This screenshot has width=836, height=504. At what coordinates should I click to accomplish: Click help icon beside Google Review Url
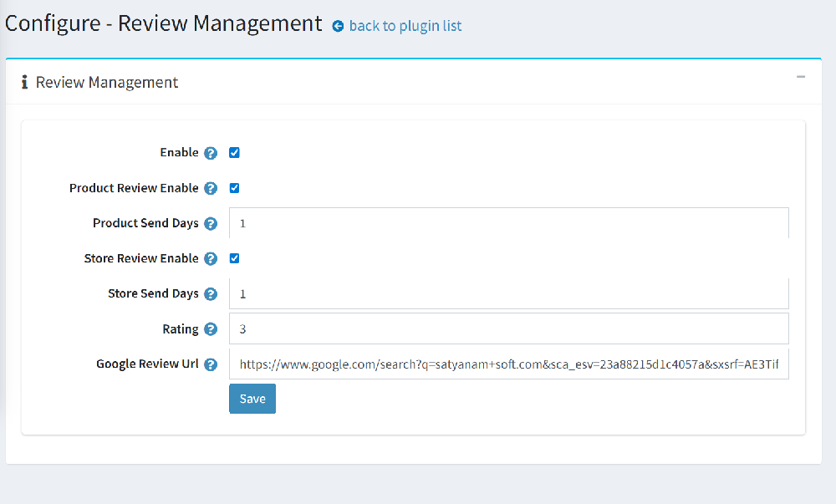pyautogui.click(x=211, y=364)
